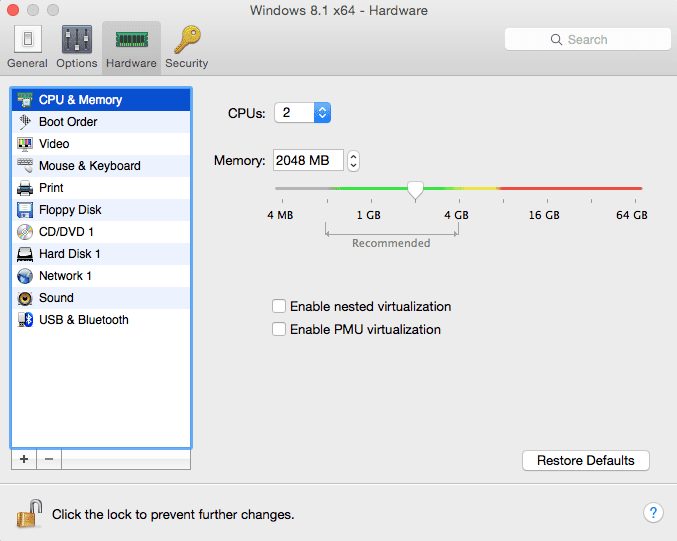Click the Print printer icon
Screen dimensions: 677x541
pos(25,188)
